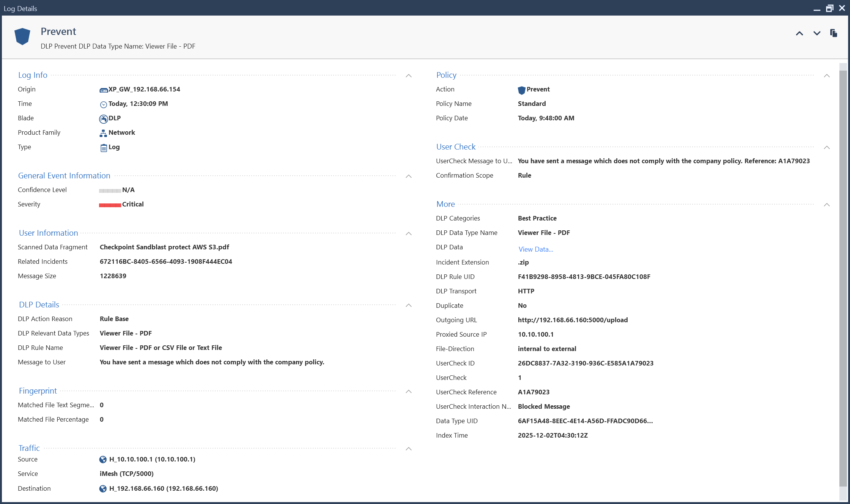Collapse the Log Info section
The image size is (850, 504).
click(409, 76)
